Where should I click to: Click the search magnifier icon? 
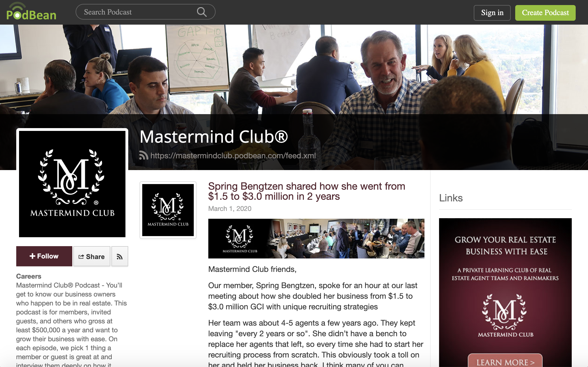point(202,12)
